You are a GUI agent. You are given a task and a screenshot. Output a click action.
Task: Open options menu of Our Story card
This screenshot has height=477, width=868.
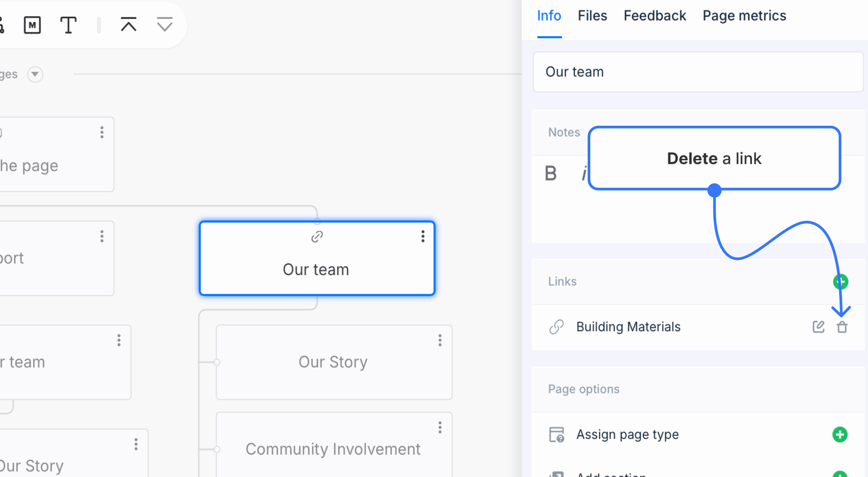(440, 340)
